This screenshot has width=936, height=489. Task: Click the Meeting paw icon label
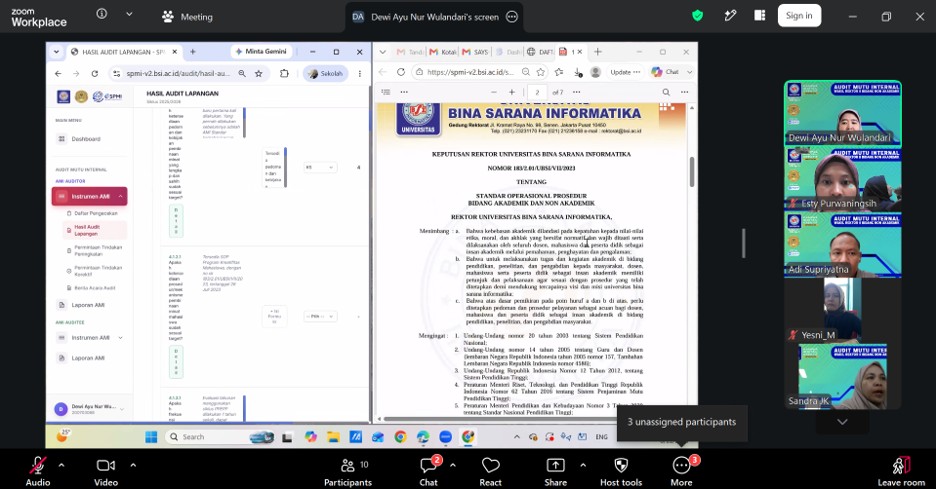click(x=187, y=17)
